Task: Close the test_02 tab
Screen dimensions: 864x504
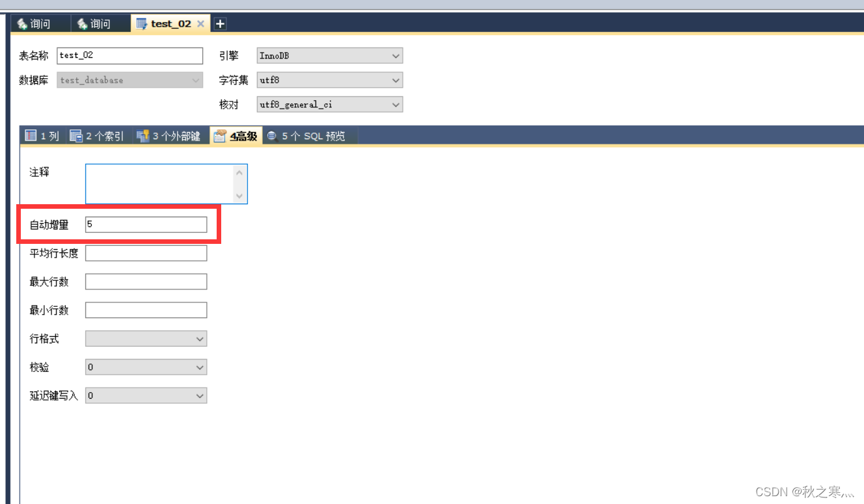Action: point(200,24)
